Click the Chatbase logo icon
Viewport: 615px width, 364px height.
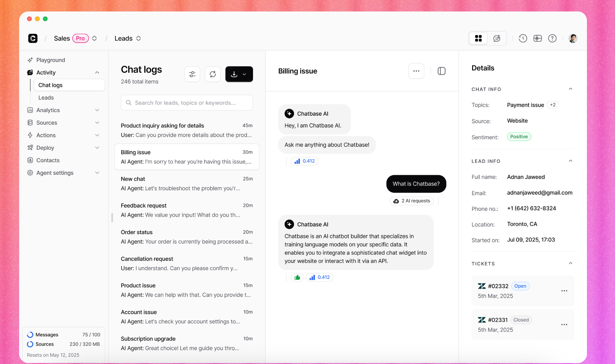click(33, 38)
